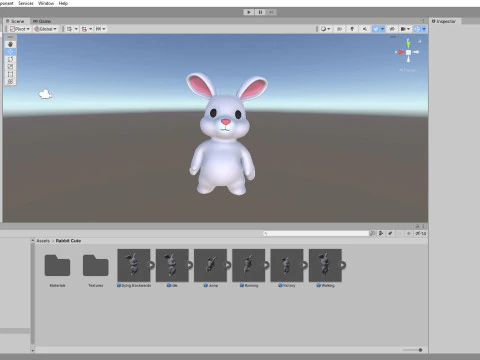
Task: Toggle scene Gizmos
Action: [417, 29]
